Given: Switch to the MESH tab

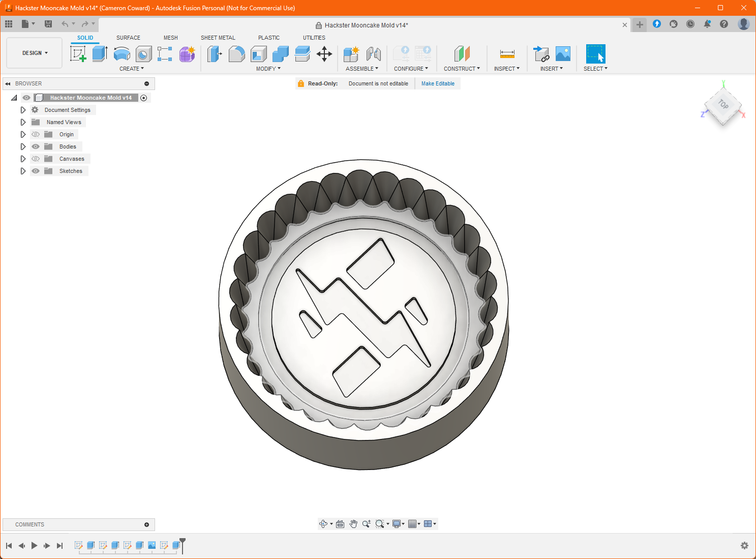Looking at the screenshot, I should (x=171, y=38).
